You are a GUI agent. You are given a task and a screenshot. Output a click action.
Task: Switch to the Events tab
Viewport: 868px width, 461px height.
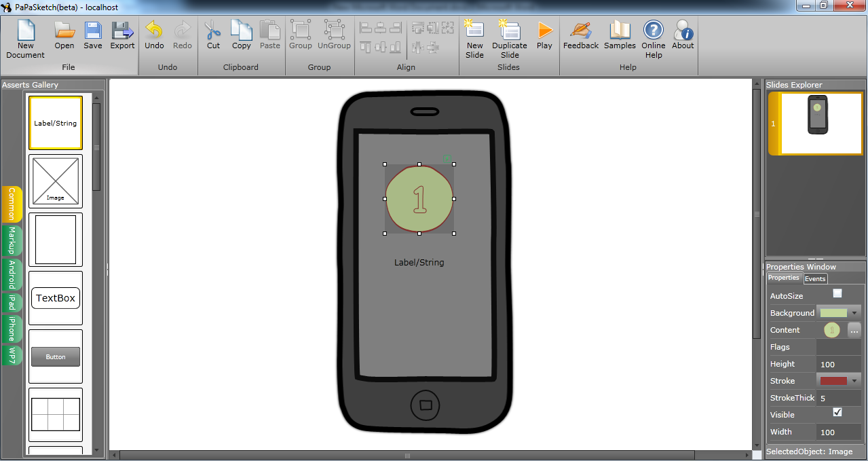click(x=815, y=278)
